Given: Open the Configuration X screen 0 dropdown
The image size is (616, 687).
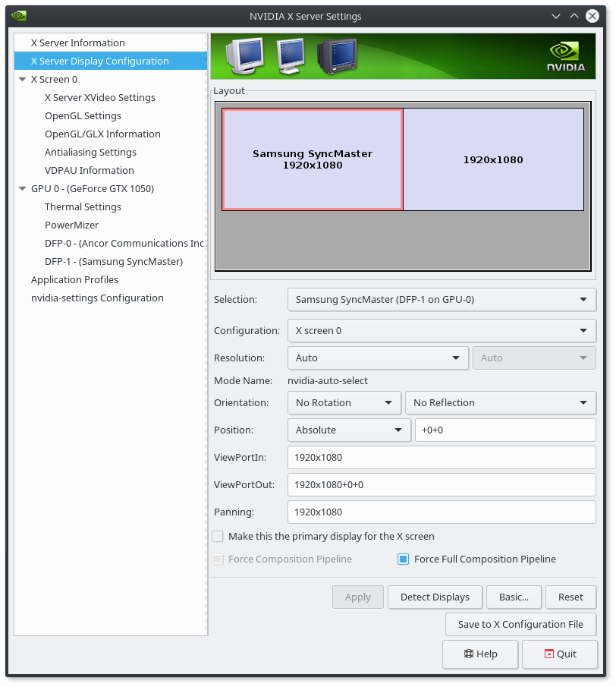Looking at the screenshot, I should [442, 331].
